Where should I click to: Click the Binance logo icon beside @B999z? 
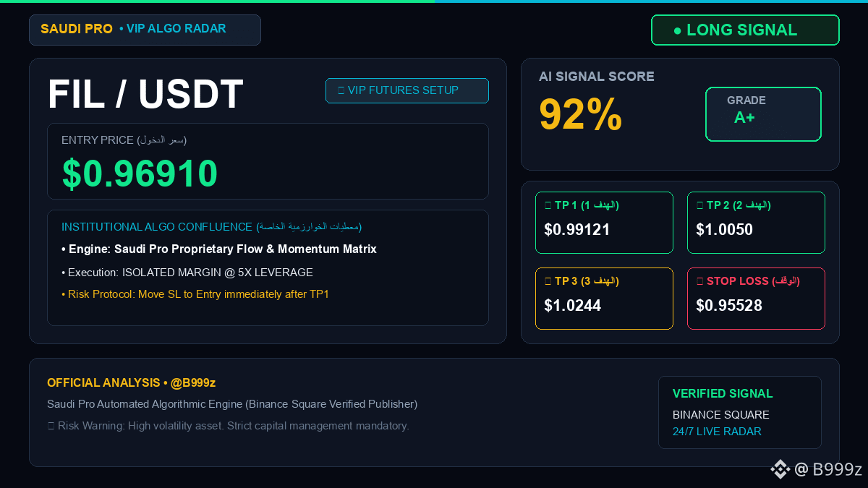780,469
